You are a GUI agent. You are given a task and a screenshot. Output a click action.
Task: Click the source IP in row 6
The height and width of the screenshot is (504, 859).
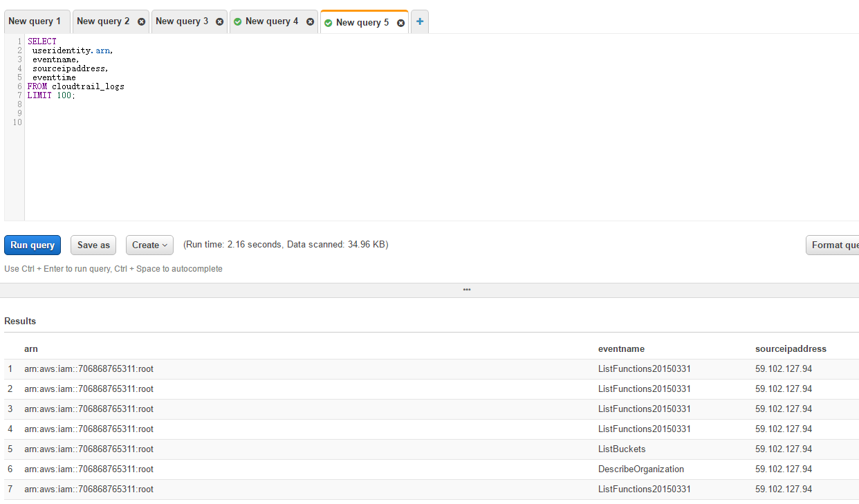784,469
